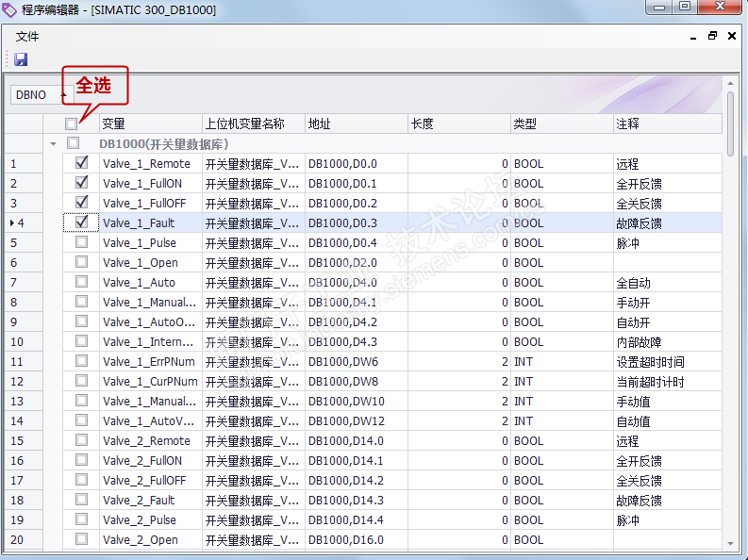The image size is (748, 560).
Task: Click comment cell 手动值
Action: click(x=668, y=401)
